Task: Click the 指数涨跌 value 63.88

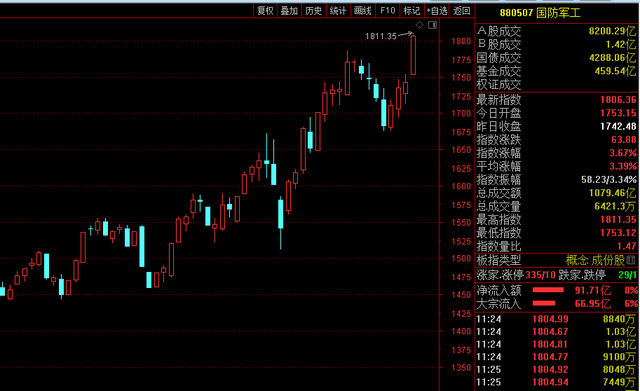Action: (624, 140)
